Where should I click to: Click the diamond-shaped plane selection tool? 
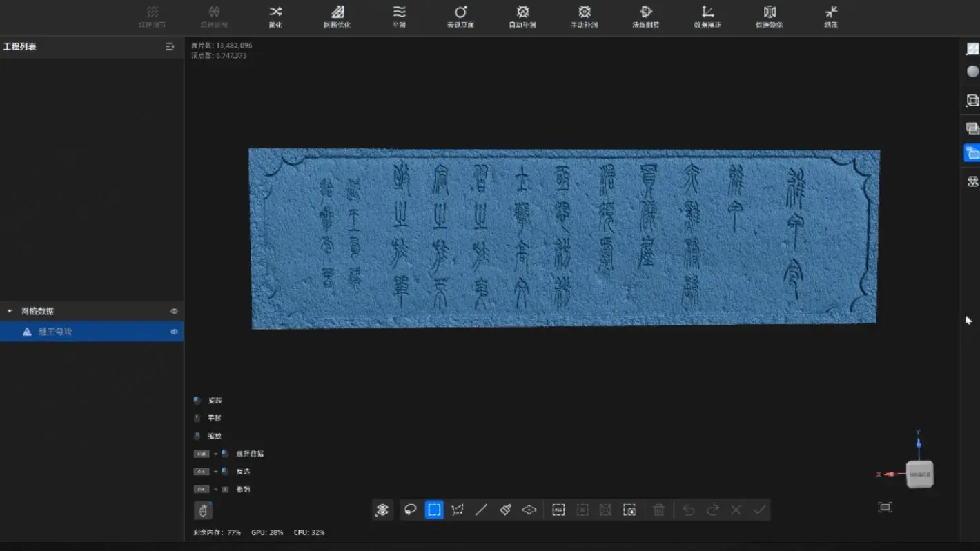click(529, 510)
